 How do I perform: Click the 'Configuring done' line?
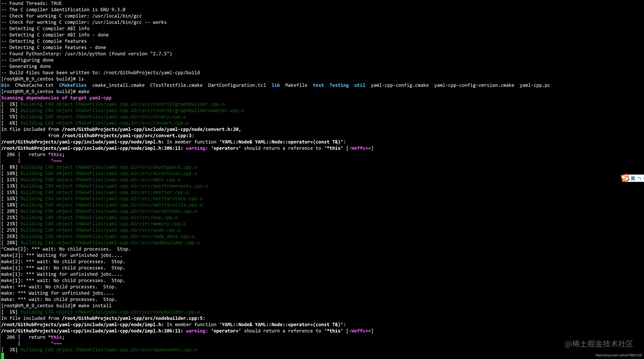tap(27, 60)
